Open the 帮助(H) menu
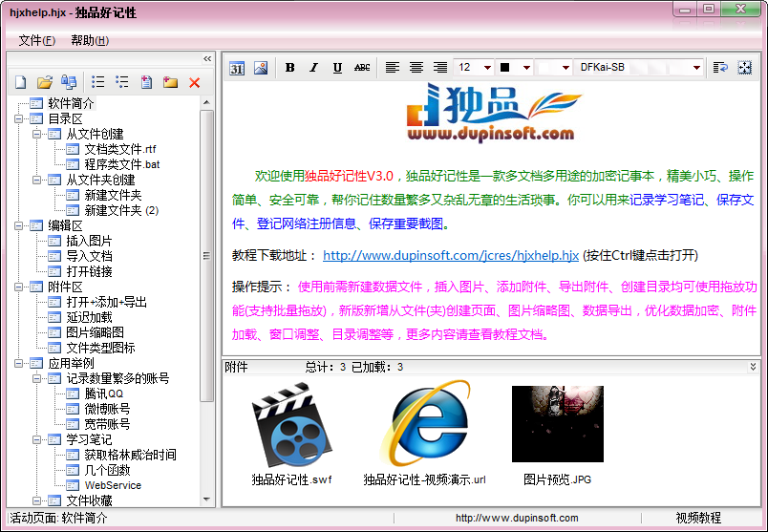 coord(90,40)
